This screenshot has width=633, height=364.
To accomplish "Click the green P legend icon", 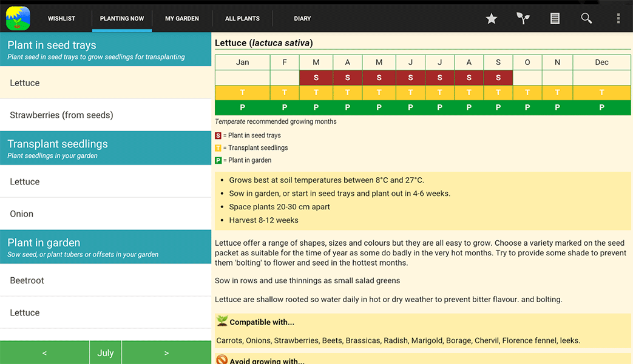I will [218, 161].
